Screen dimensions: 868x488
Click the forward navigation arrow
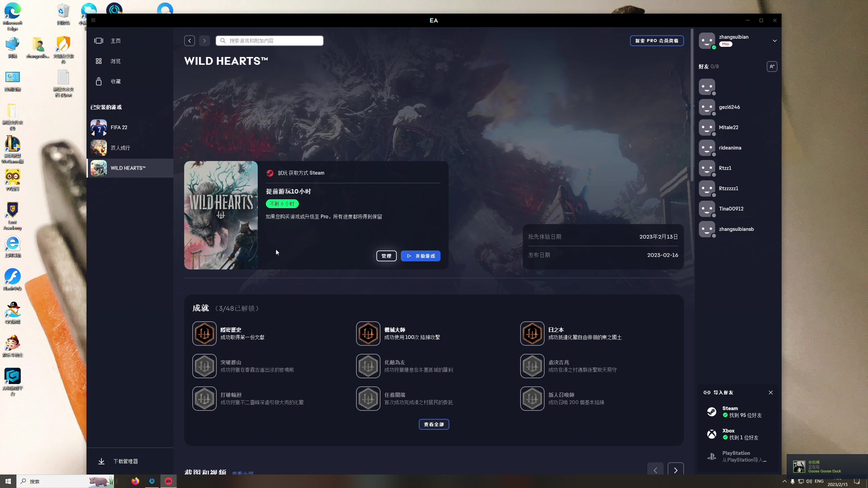pos(204,41)
